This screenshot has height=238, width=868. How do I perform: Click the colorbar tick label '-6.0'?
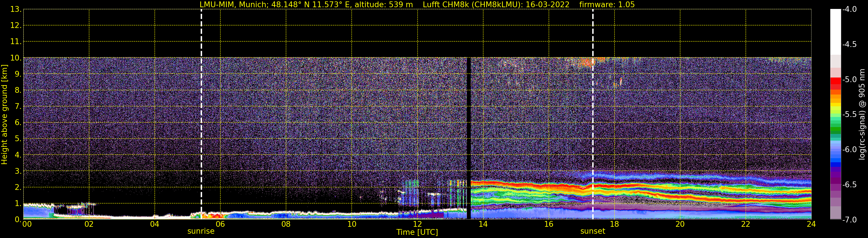tap(850, 150)
